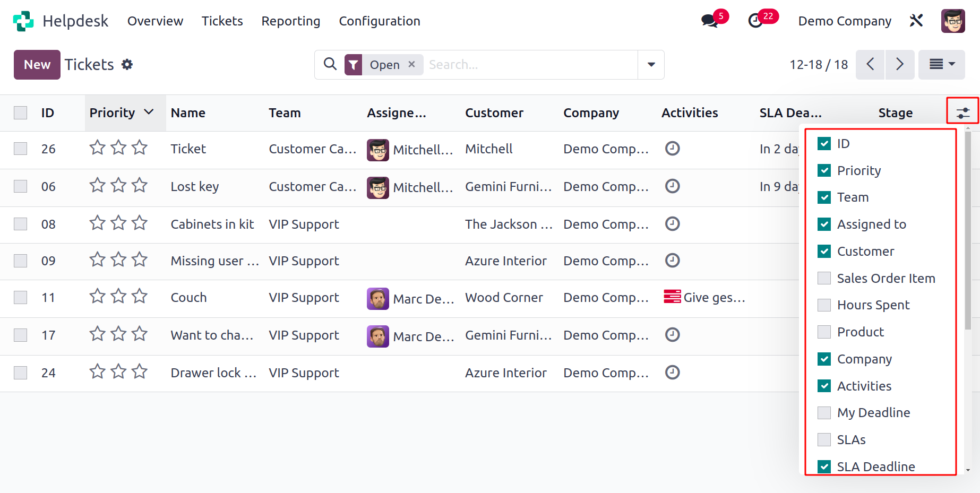Set third priority star on Couch ticket
Image resolution: width=980 pixels, height=493 pixels.
(140, 296)
